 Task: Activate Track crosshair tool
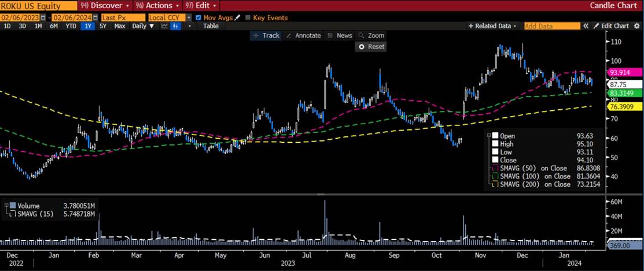pyautogui.click(x=266, y=36)
